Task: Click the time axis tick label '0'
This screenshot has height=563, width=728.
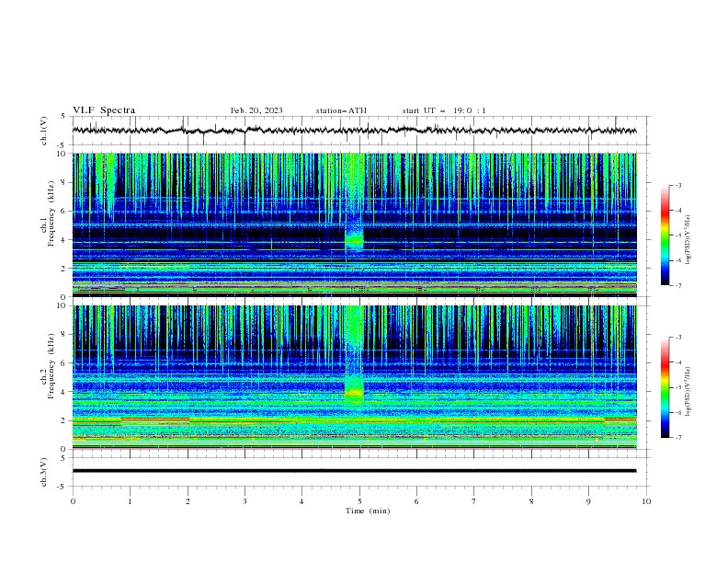Action: point(73,501)
